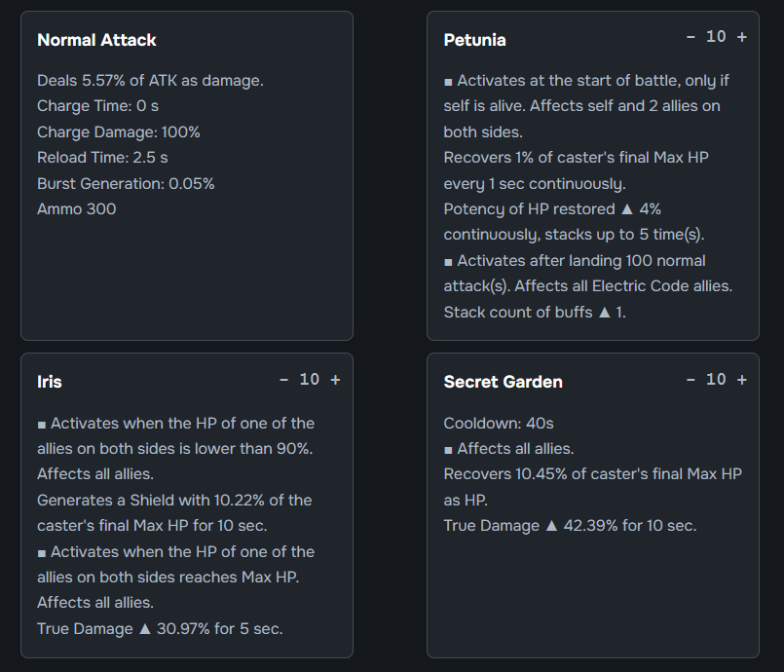Click the Burst Generation 0.05% line
This screenshot has width=784, height=672.
point(126,183)
